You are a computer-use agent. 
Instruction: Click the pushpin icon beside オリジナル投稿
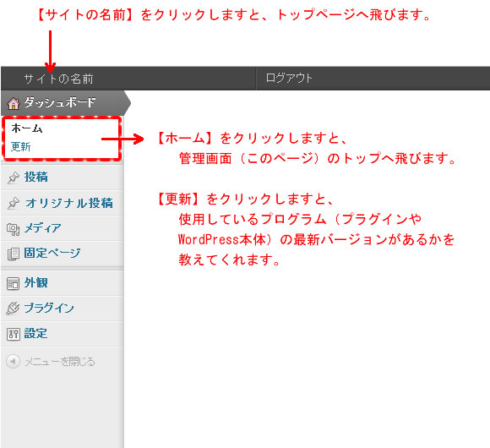click(14, 203)
